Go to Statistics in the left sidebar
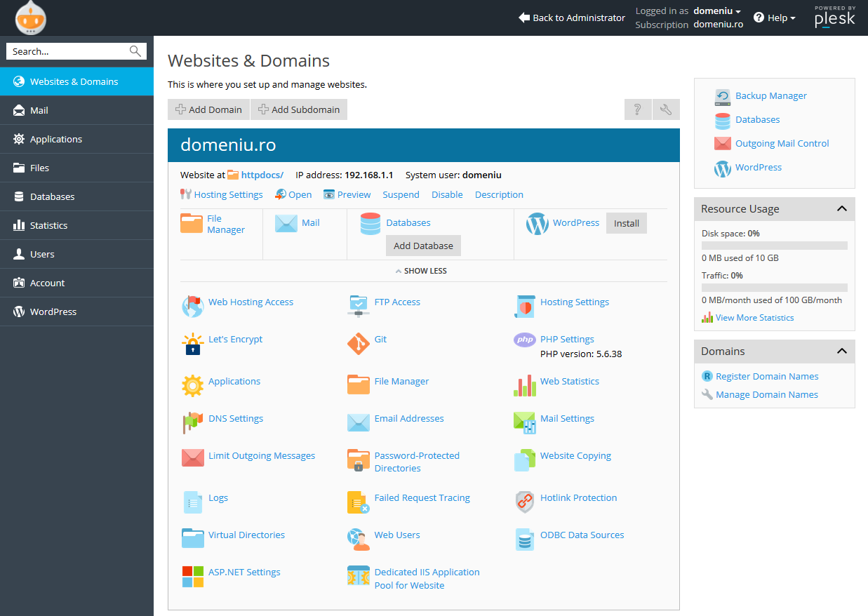Image resolution: width=868 pixels, height=616 pixels. coord(76,225)
